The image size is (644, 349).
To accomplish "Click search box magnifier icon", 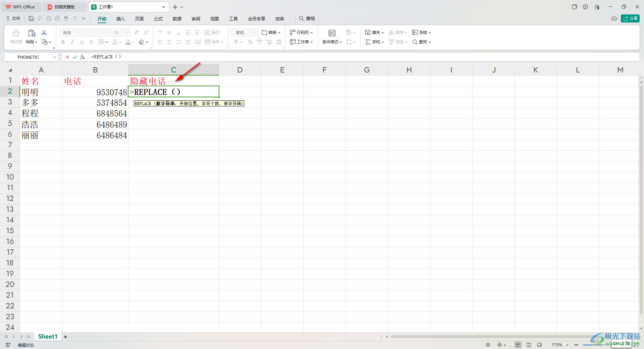I will coord(302,18).
